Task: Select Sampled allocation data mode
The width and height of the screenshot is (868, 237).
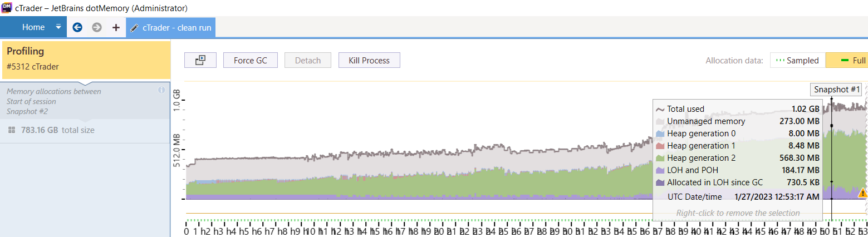Action: tap(797, 61)
